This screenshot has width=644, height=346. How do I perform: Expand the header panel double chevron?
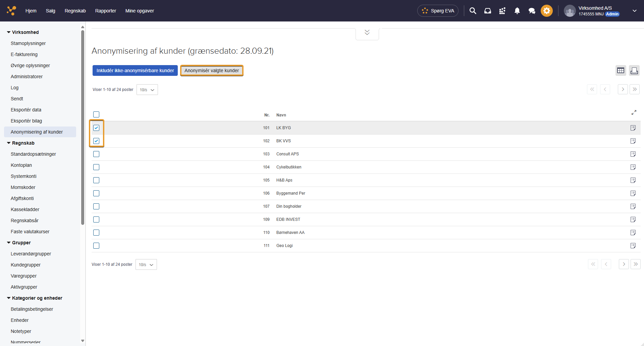[x=367, y=33]
